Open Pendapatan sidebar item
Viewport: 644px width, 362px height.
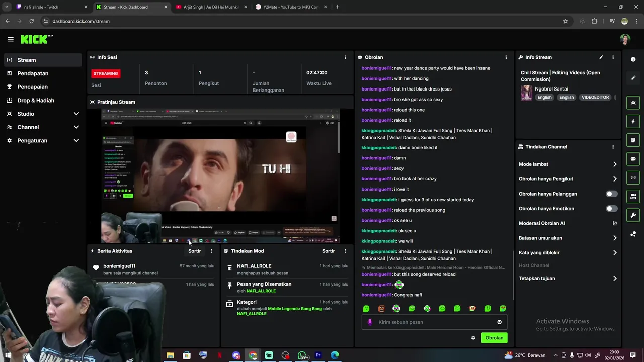coord(43,73)
